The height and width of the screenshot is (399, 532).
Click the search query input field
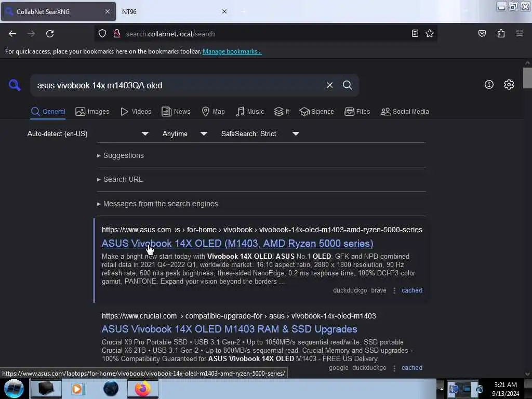(x=178, y=85)
